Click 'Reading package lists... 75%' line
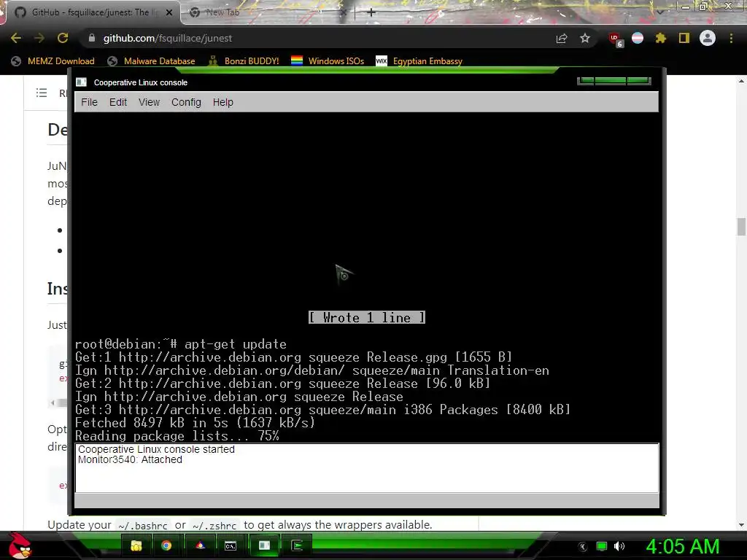 [x=177, y=436]
